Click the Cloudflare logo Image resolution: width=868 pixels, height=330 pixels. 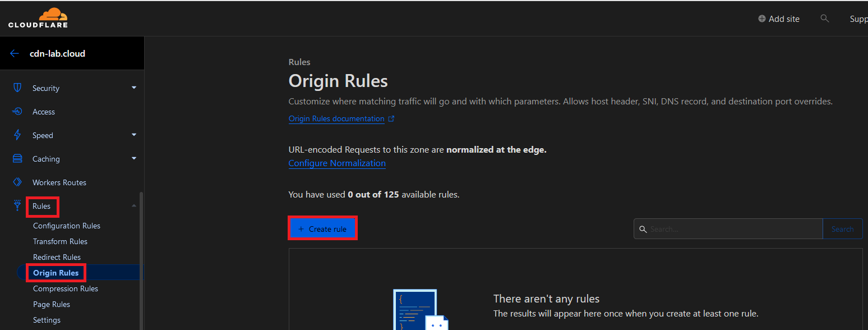[38, 18]
